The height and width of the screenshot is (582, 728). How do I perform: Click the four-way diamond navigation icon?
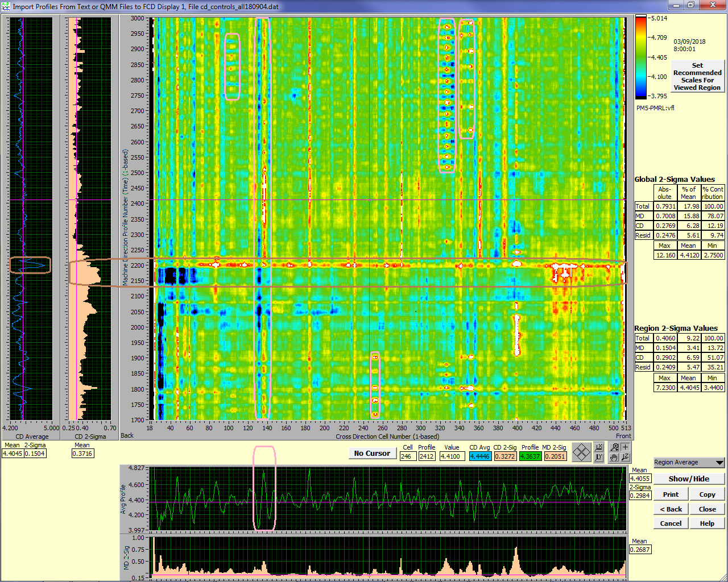point(581,452)
